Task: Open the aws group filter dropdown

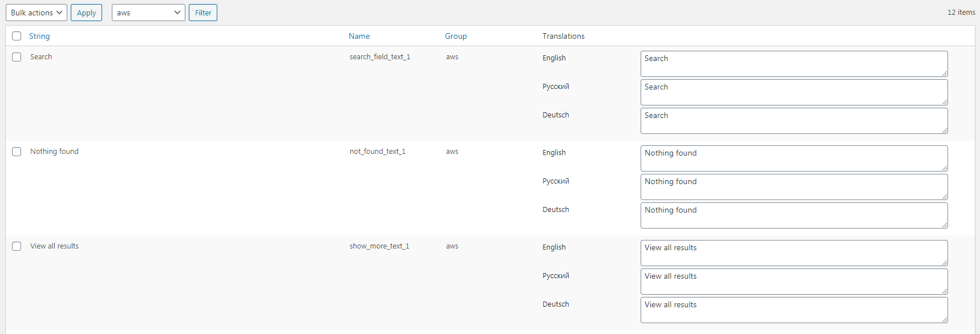Action: [x=148, y=13]
